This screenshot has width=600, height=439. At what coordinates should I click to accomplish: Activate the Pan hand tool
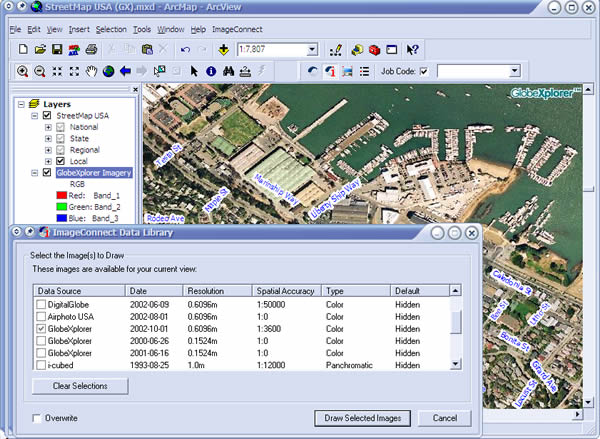click(91, 71)
